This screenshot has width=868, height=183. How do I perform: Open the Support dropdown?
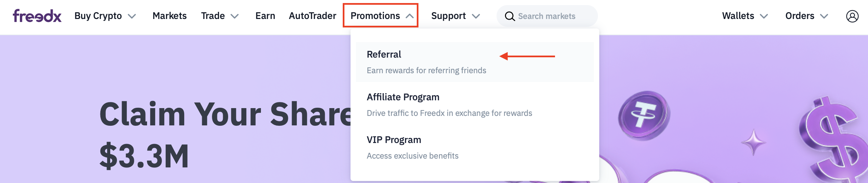[x=455, y=16]
